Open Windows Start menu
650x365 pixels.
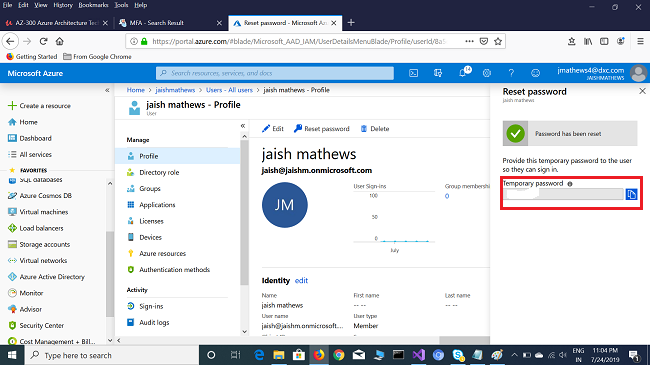click(x=12, y=355)
